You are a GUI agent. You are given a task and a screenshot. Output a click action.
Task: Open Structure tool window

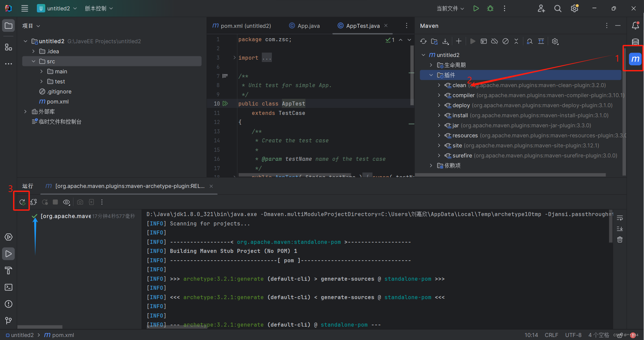pos(9,47)
